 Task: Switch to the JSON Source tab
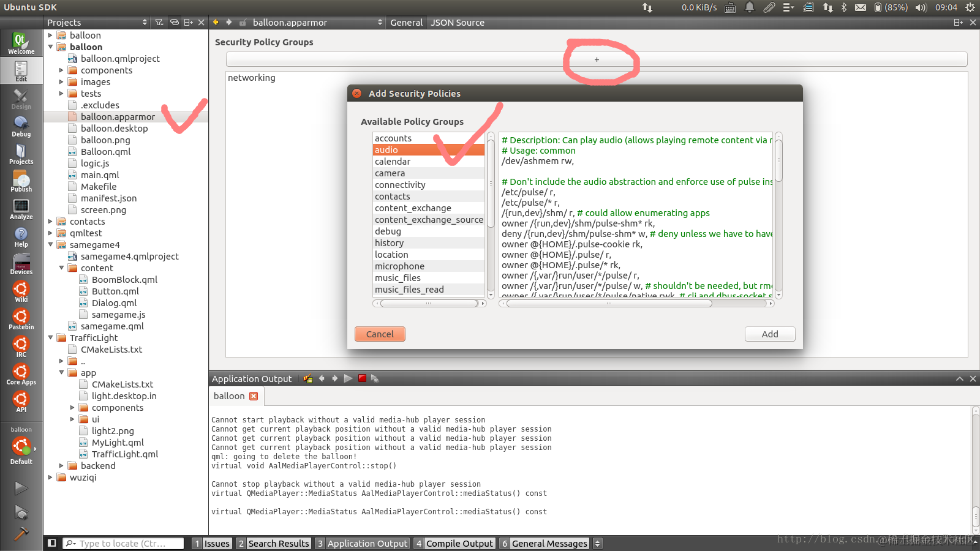[458, 23]
